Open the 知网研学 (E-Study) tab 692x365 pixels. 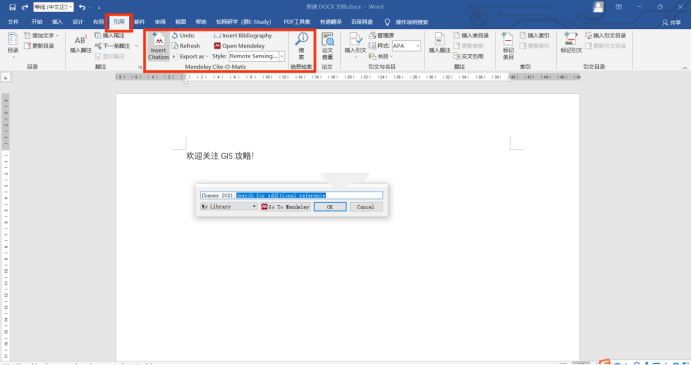[243, 22]
